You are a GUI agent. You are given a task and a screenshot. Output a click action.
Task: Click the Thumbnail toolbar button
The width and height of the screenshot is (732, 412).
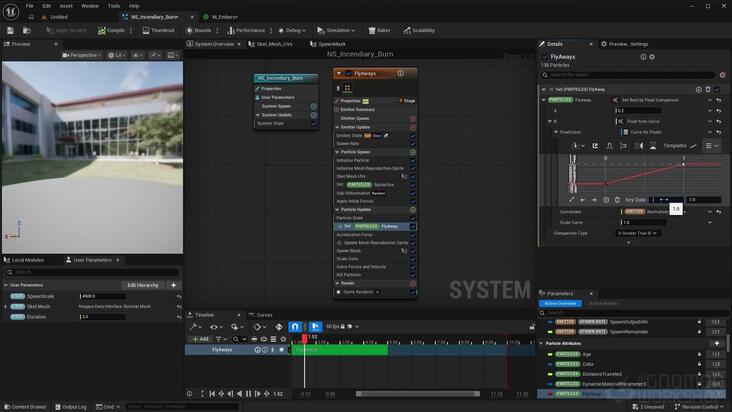[x=158, y=30]
